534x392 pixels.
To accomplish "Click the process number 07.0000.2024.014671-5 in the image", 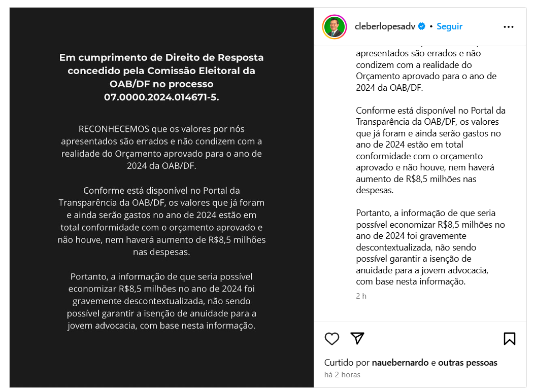I will click(x=161, y=97).
